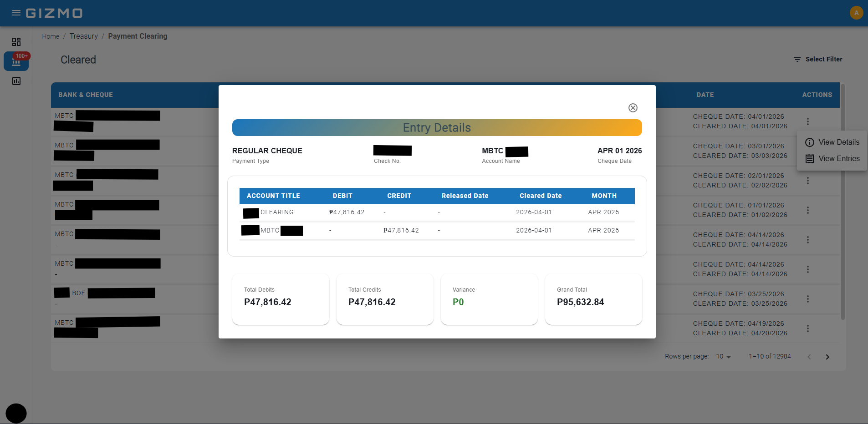868x424 pixels.
Task: Click the GIZMO logo
Action: click(54, 13)
